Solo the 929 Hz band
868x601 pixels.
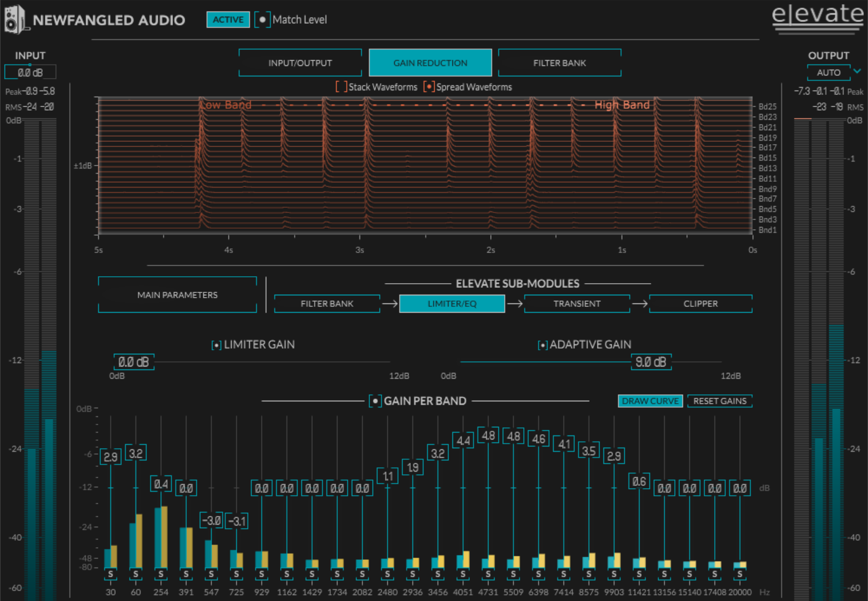click(x=262, y=574)
